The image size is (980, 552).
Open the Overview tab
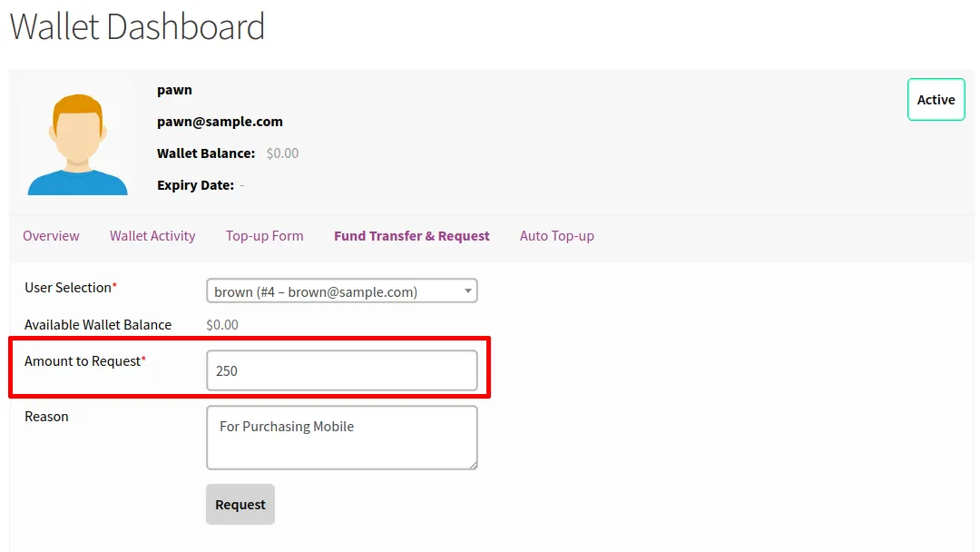(x=51, y=236)
